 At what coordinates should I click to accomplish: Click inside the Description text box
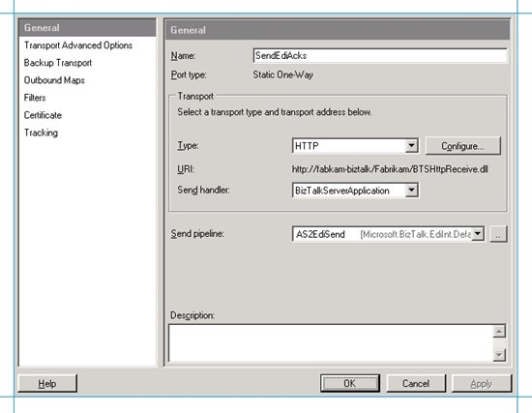coord(331,343)
